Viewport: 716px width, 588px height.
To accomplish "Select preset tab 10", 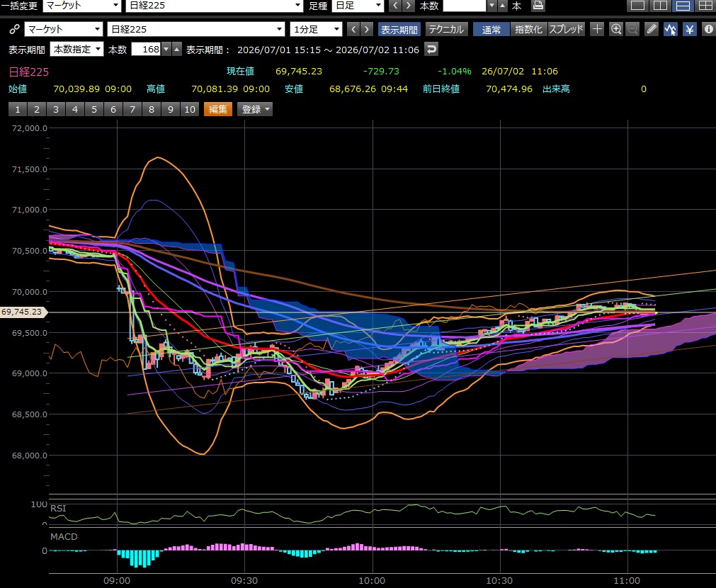I will (190, 109).
